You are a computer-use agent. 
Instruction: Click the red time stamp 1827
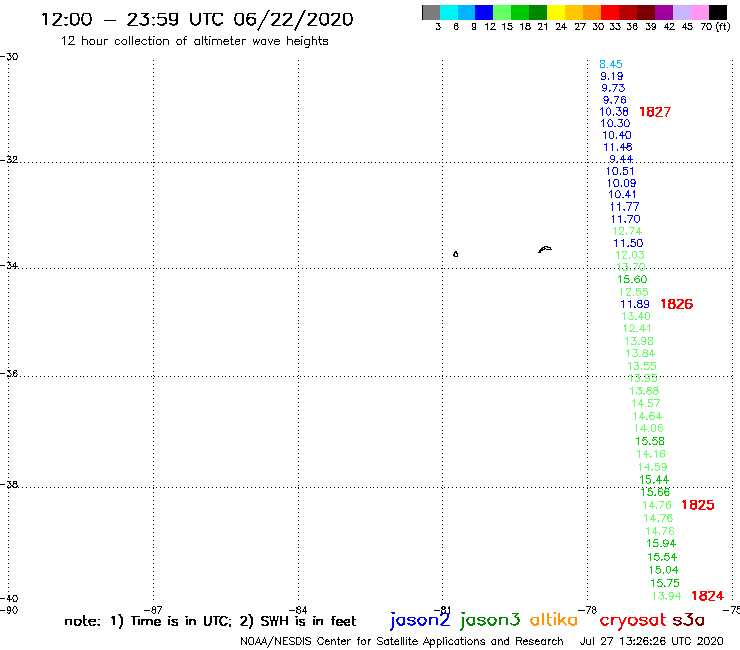tap(655, 112)
